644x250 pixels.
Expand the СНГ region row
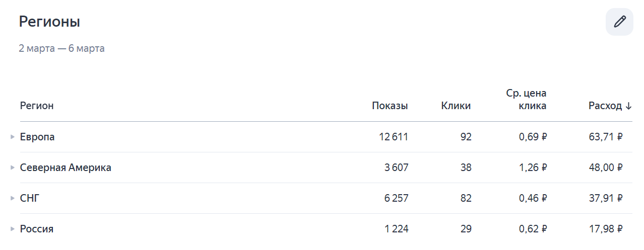pos(13,198)
